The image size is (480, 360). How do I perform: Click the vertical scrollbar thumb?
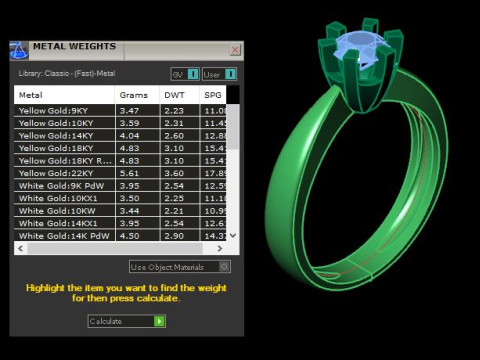point(233,127)
